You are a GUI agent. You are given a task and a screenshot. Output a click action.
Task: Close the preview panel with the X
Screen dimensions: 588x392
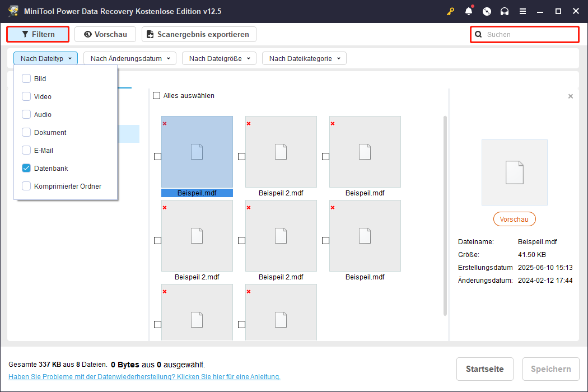click(571, 96)
